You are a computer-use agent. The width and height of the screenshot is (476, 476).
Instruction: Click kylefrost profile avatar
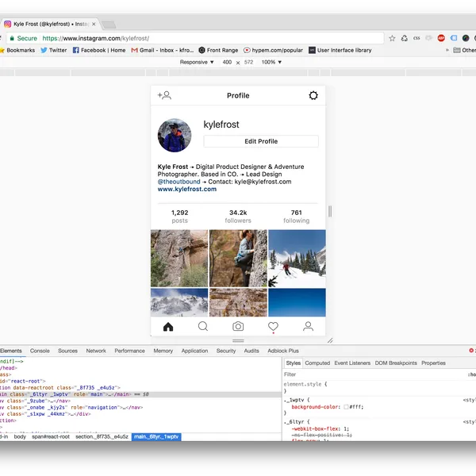click(x=175, y=136)
